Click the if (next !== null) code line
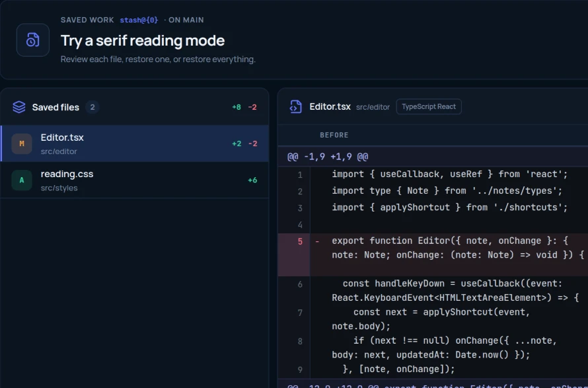 445,348
